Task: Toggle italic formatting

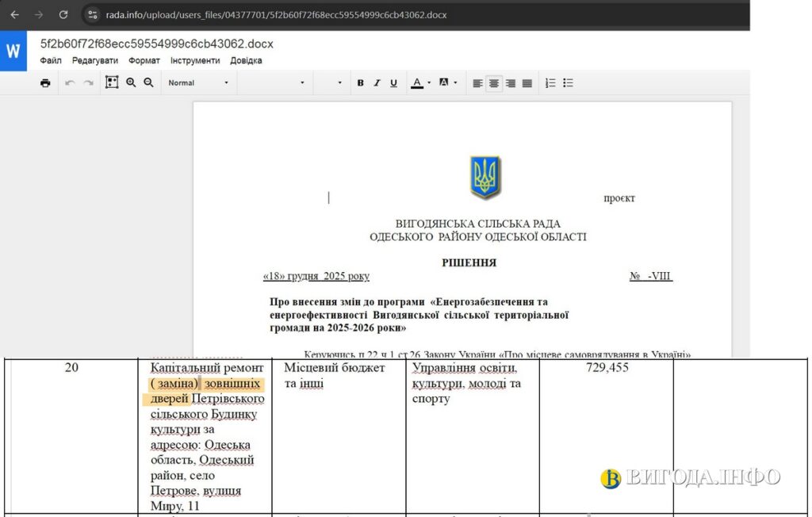Action: pos(377,82)
